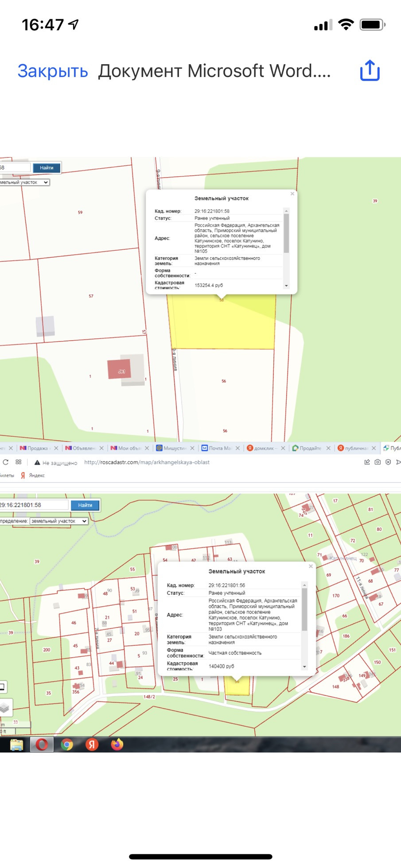Click the edit/share icon in the address bar
The height and width of the screenshot is (868, 401).
click(x=367, y=462)
